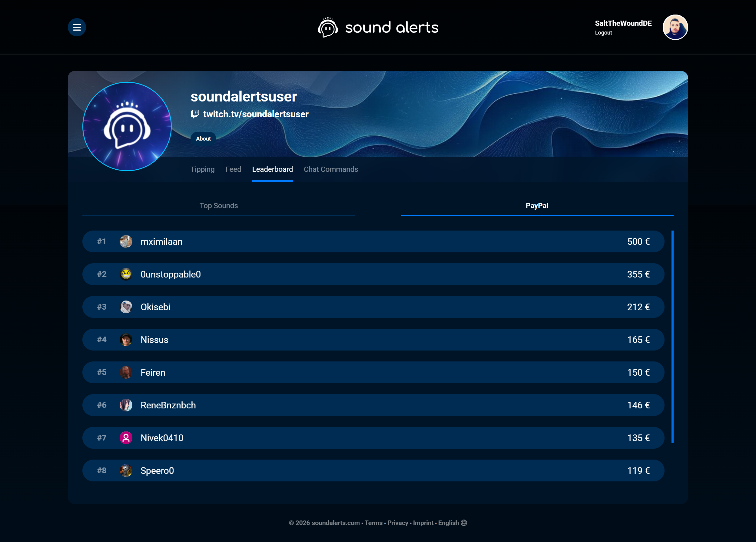Image resolution: width=756 pixels, height=542 pixels.
Task: Switch to the Tipping tab
Action: tap(202, 169)
